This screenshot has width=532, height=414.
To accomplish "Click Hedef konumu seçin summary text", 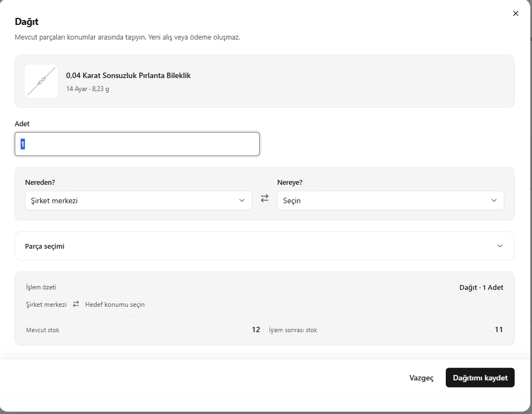I will 114,305.
